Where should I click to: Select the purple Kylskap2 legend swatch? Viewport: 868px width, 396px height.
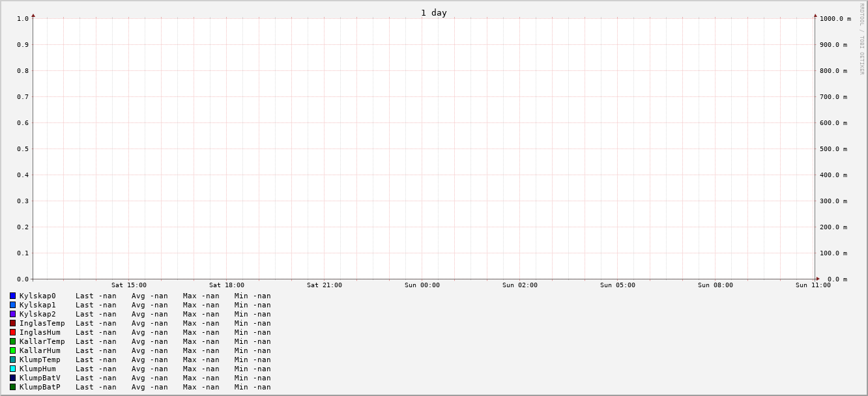12,314
